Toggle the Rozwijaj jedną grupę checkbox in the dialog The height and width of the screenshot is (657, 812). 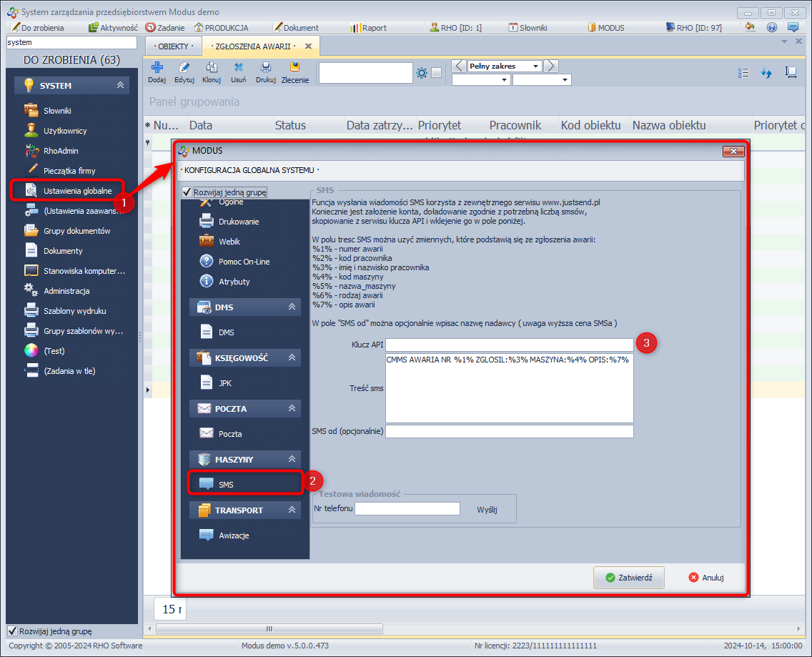coord(187,192)
